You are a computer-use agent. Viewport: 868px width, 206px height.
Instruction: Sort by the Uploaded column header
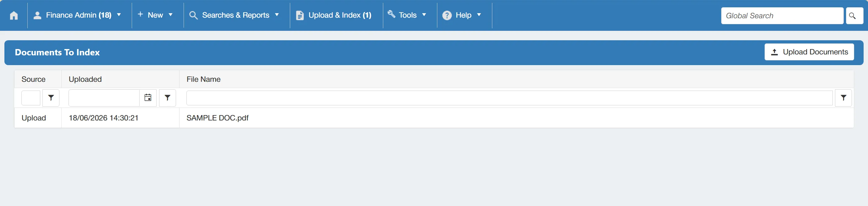click(x=85, y=79)
